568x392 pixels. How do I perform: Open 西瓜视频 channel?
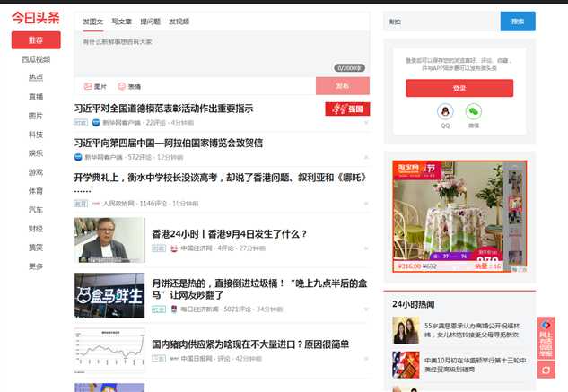[36, 59]
